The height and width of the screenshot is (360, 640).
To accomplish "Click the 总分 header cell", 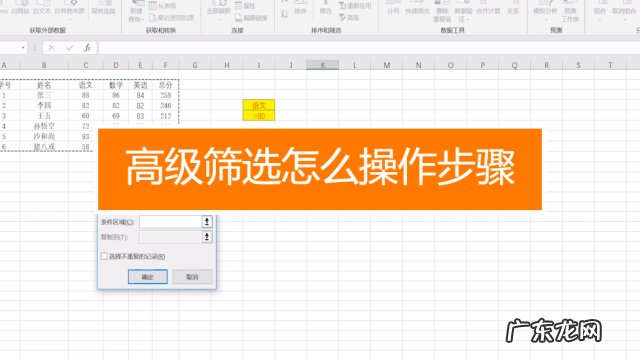I will point(165,85).
